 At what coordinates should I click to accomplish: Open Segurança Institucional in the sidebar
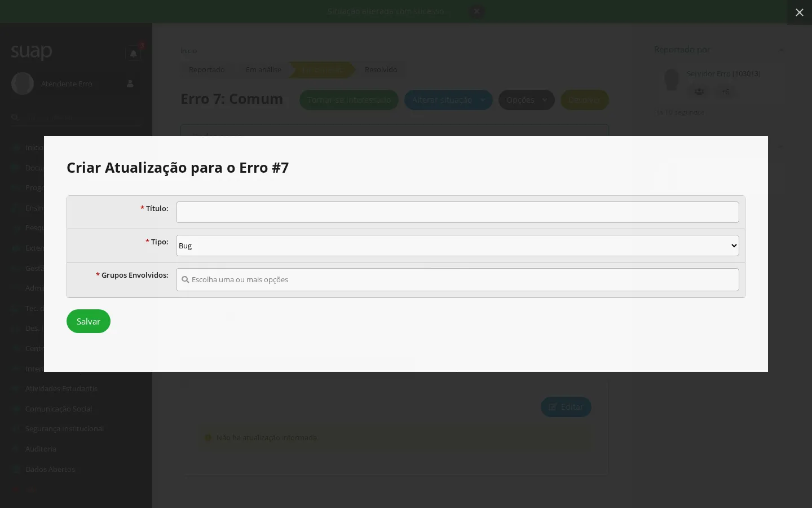pyautogui.click(x=65, y=428)
